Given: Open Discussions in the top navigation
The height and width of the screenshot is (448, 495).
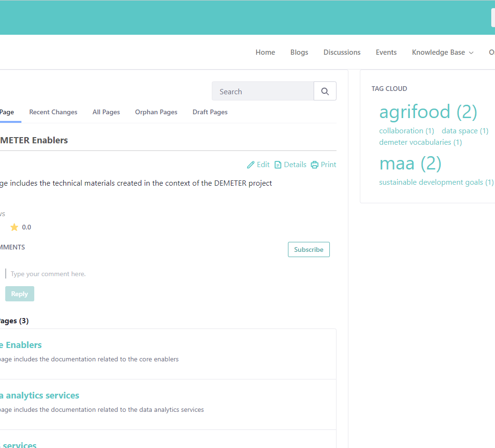Looking at the screenshot, I should pyautogui.click(x=342, y=52).
